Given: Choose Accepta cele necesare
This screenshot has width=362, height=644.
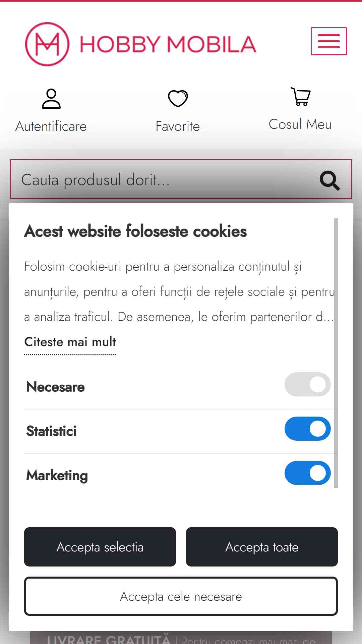Looking at the screenshot, I should pyautogui.click(x=181, y=596).
